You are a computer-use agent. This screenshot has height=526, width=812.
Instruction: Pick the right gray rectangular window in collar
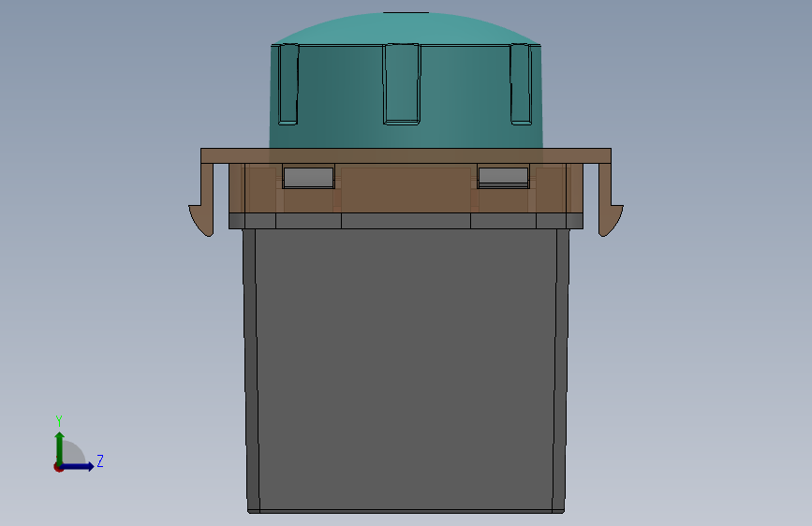point(503,176)
